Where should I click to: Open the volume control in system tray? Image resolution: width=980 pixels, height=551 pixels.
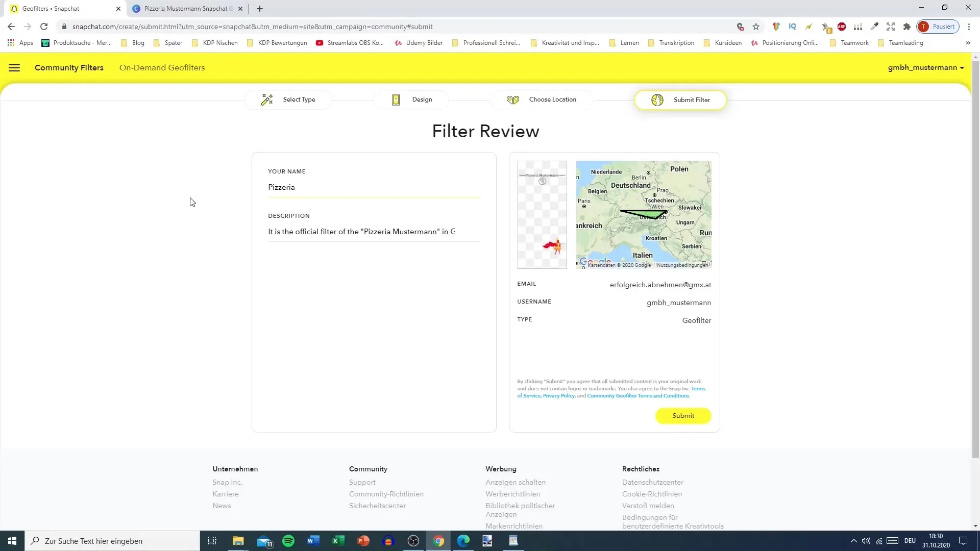click(x=866, y=541)
